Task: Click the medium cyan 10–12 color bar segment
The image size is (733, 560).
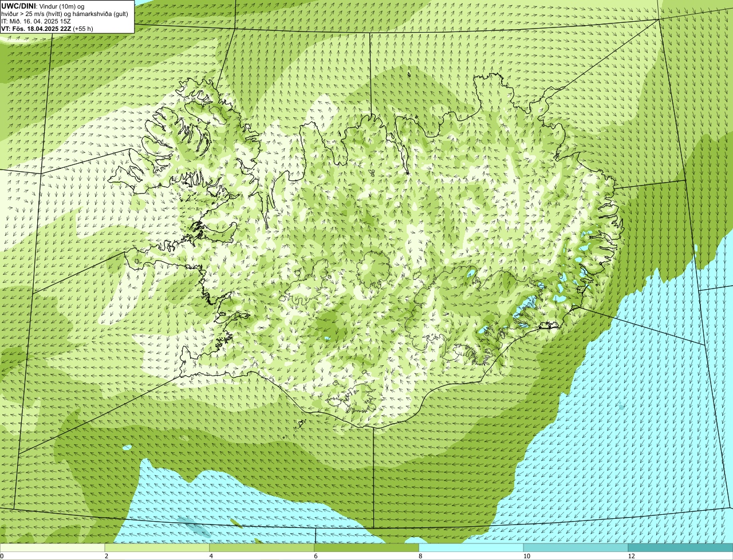Action: point(576,548)
